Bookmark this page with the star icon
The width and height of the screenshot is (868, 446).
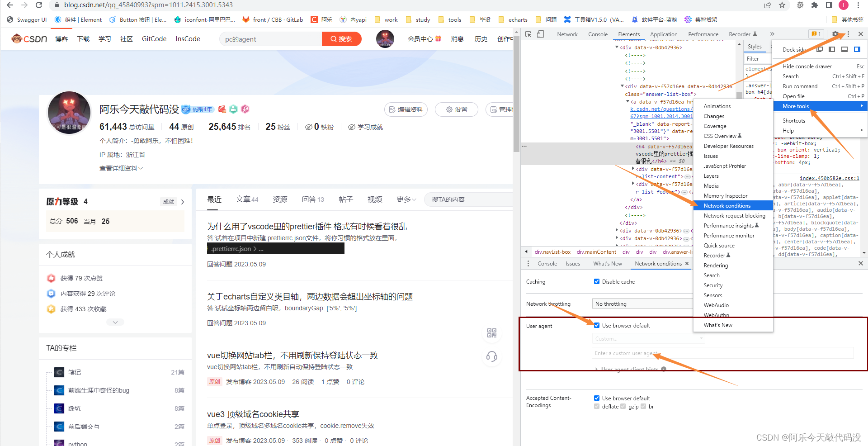click(x=782, y=5)
